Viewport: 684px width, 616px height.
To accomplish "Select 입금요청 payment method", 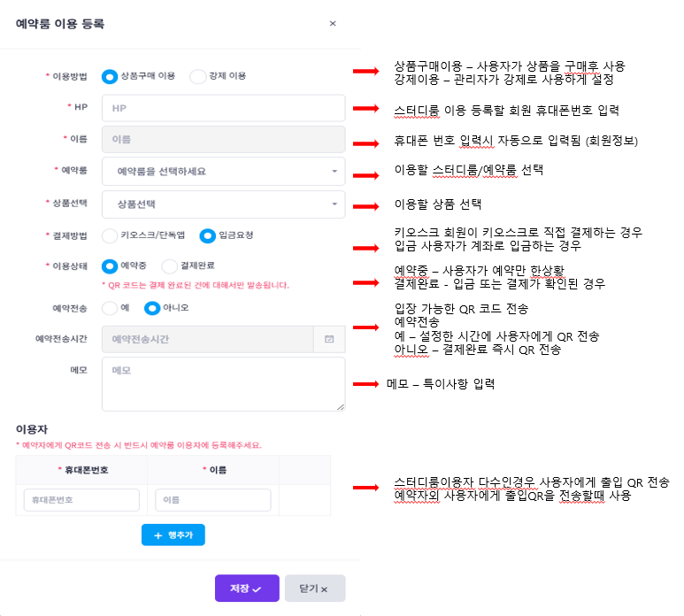I will (207, 235).
